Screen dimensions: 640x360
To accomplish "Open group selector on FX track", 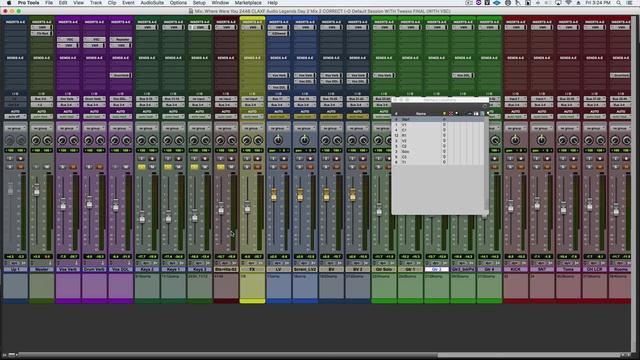I will coord(252,128).
